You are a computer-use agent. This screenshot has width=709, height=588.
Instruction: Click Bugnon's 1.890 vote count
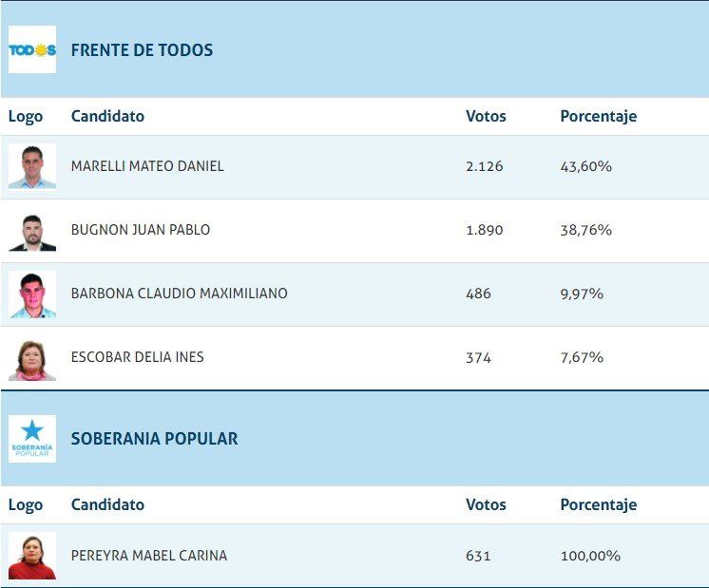pos(484,230)
